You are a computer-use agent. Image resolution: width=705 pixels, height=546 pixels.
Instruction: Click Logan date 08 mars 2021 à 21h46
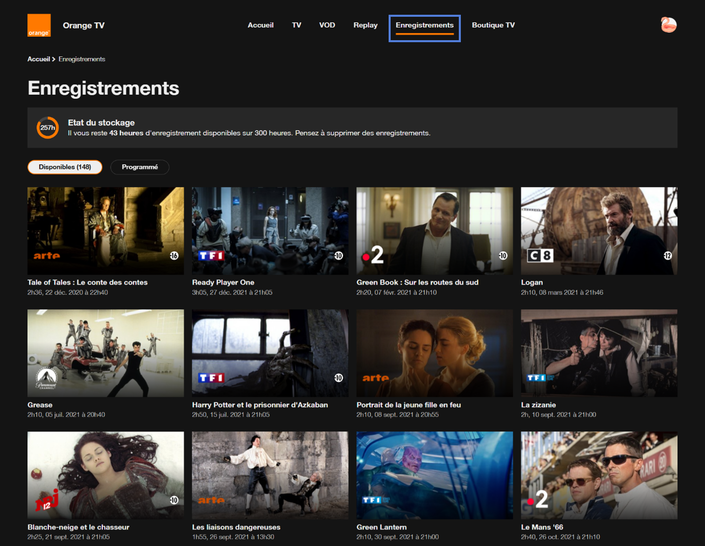tap(568, 292)
